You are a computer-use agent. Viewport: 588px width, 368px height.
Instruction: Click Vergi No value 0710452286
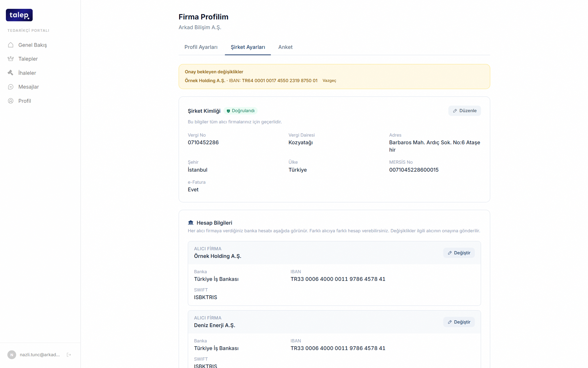pyautogui.click(x=203, y=142)
